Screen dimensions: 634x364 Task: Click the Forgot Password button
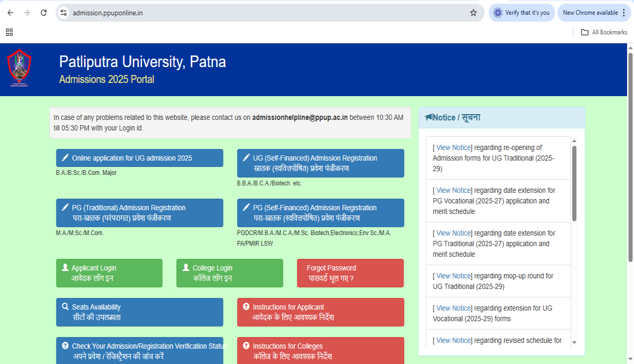[351, 273]
